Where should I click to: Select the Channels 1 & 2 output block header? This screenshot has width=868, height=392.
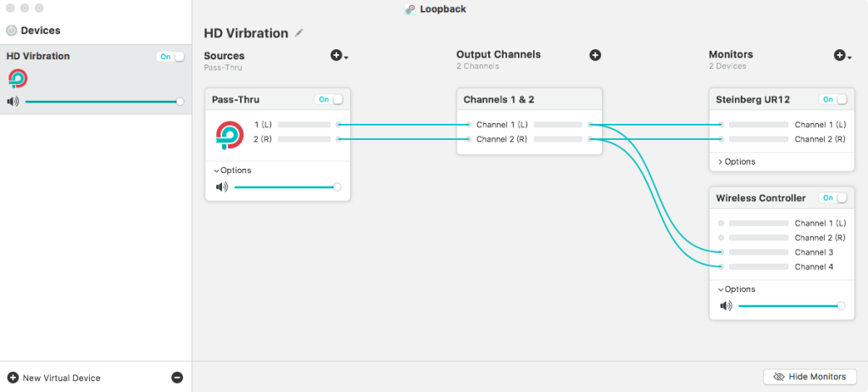tap(529, 100)
